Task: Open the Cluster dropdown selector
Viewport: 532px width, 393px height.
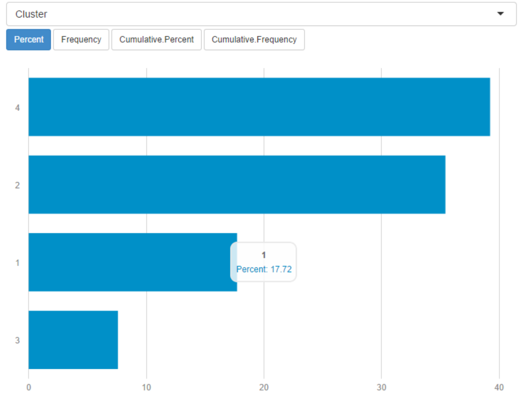Action: [x=261, y=14]
